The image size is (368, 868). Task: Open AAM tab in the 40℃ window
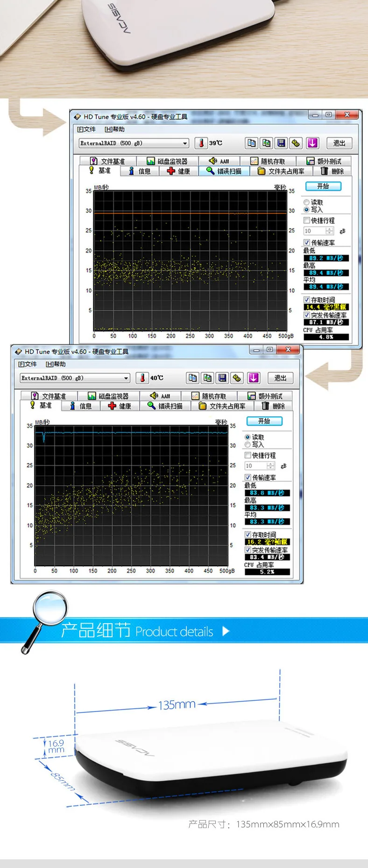tap(161, 396)
